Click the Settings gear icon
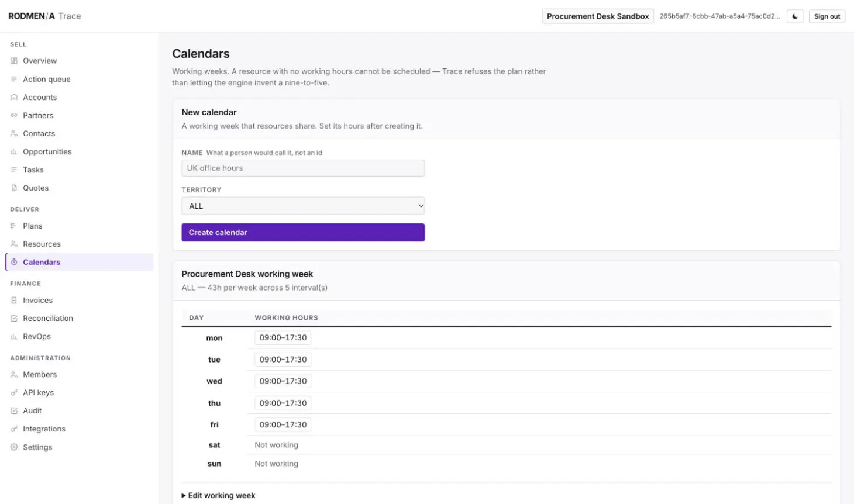This screenshot has height=504, width=854. click(14, 447)
